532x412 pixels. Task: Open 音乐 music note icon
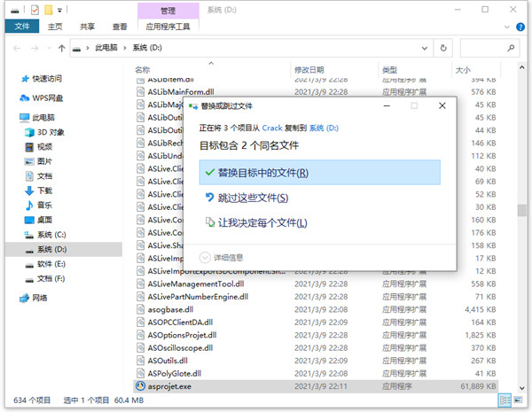(29, 206)
